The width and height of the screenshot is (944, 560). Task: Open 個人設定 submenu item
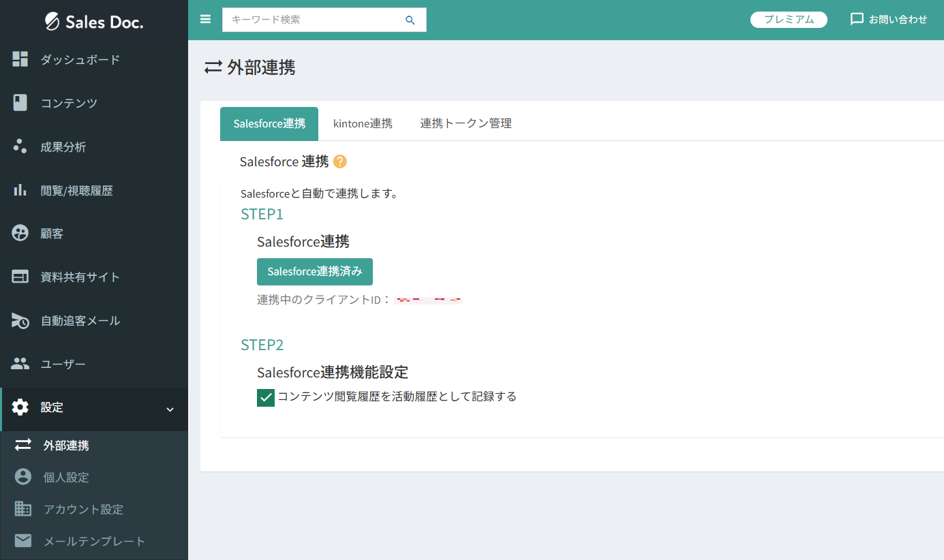(66, 478)
